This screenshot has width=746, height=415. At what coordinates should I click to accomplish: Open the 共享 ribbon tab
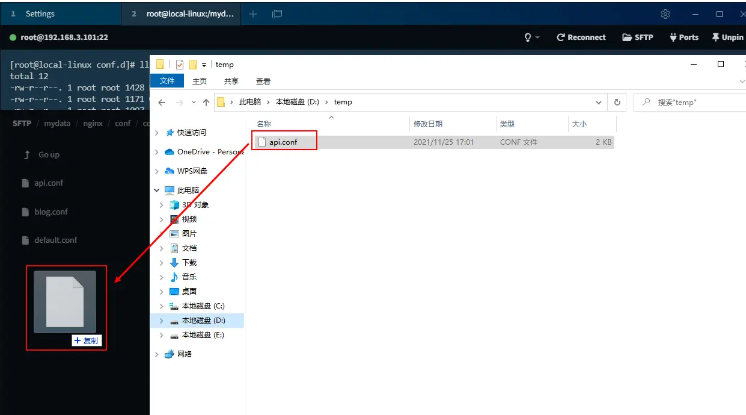[x=231, y=81]
